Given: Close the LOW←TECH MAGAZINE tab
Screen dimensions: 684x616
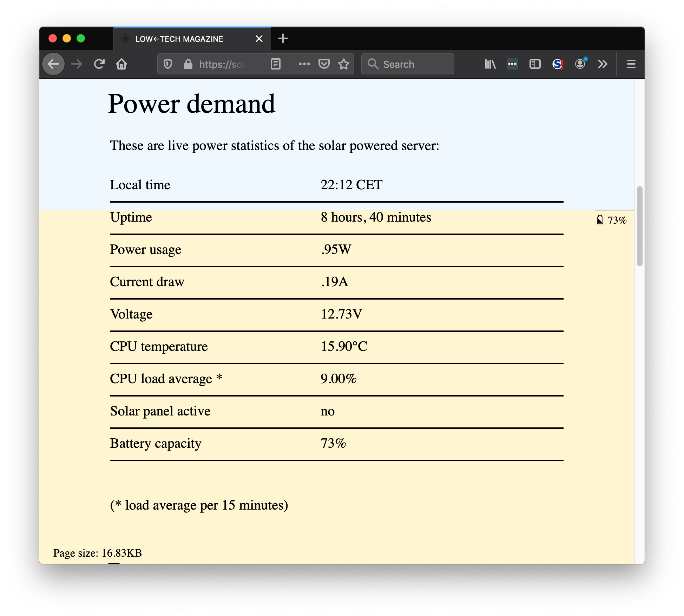Looking at the screenshot, I should click(259, 39).
